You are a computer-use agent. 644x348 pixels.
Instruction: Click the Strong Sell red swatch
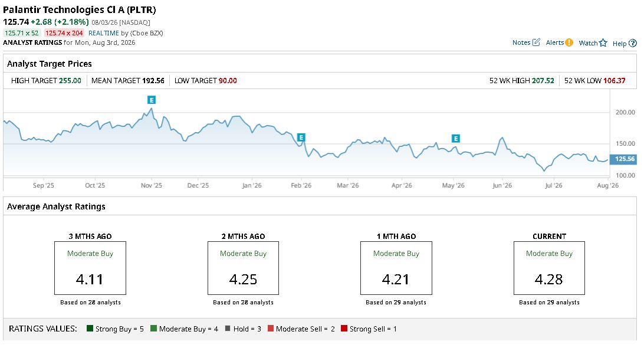click(344, 329)
